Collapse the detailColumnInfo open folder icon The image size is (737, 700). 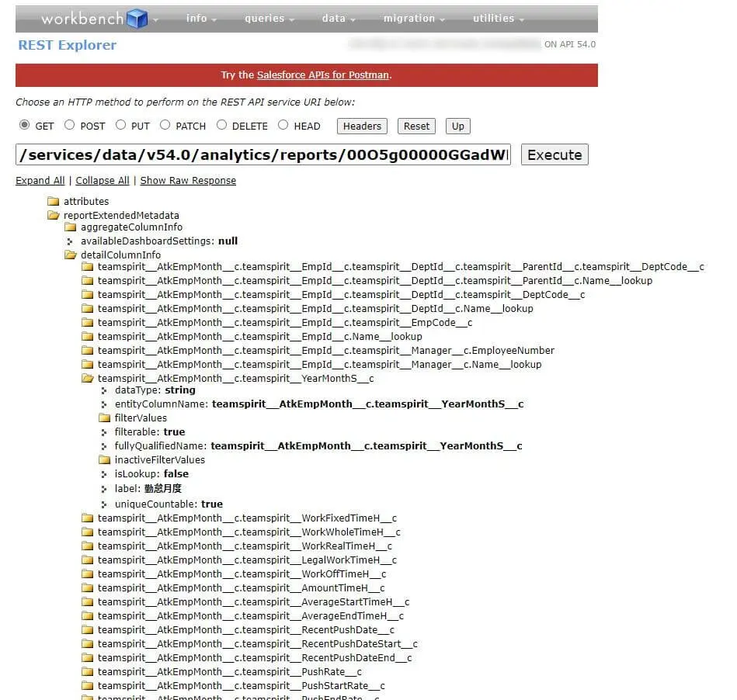(71, 255)
